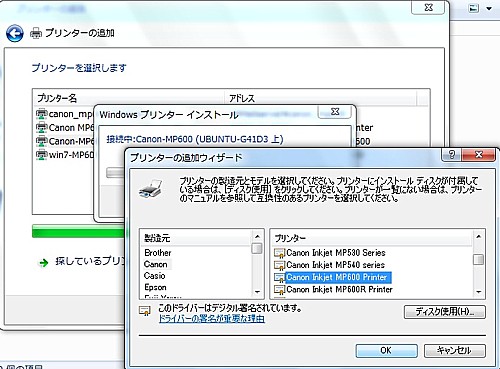The image size is (500, 369).
Task: Select Casio in the manufacturer list
Action: pyautogui.click(x=154, y=276)
